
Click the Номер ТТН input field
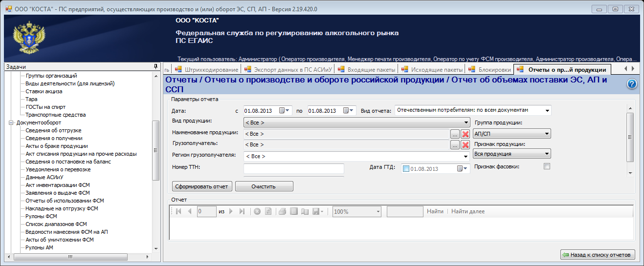(294, 168)
